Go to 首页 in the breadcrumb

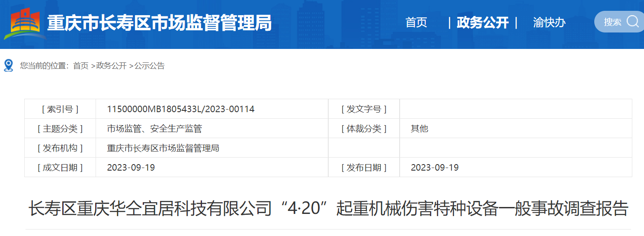point(80,66)
